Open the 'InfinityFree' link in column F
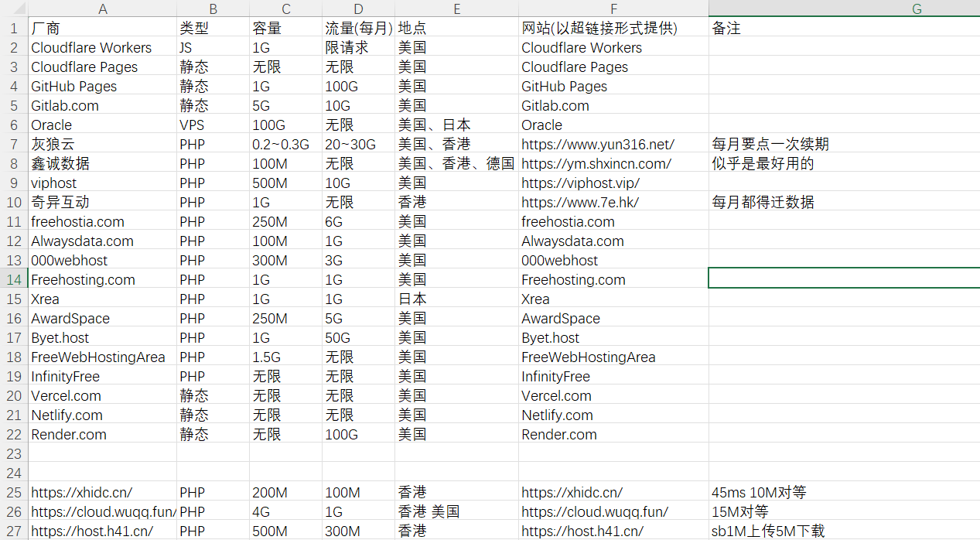 click(555, 376)
